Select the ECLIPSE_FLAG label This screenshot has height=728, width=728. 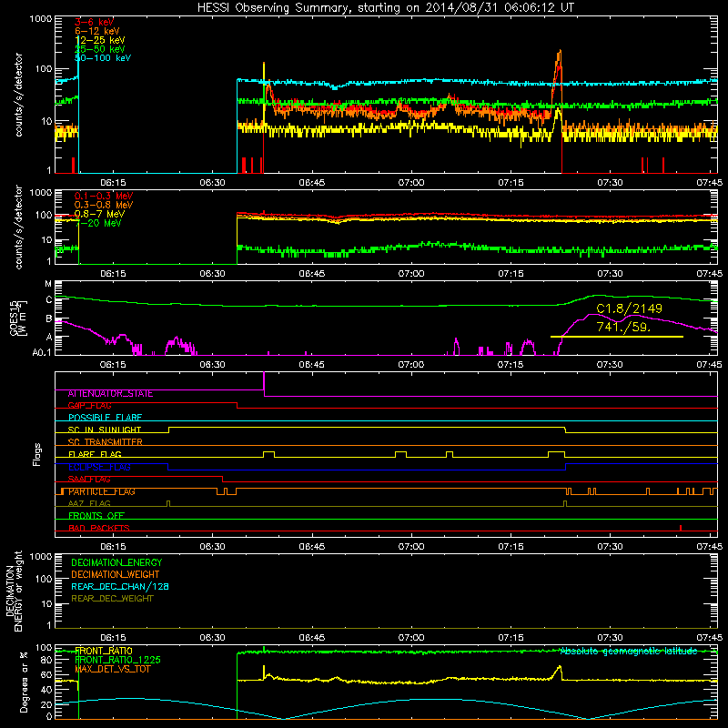tap(99, 467)
